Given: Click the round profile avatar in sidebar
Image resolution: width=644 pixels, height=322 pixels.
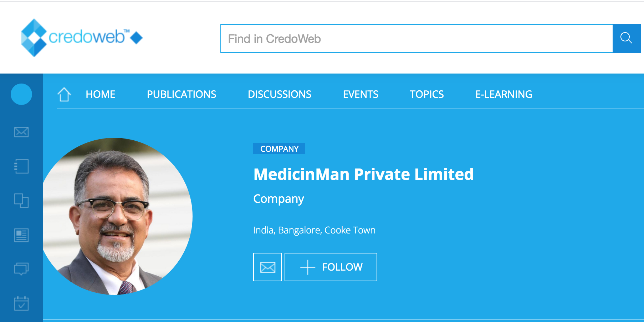Looking at the screenshot, I should pos(21,94).
